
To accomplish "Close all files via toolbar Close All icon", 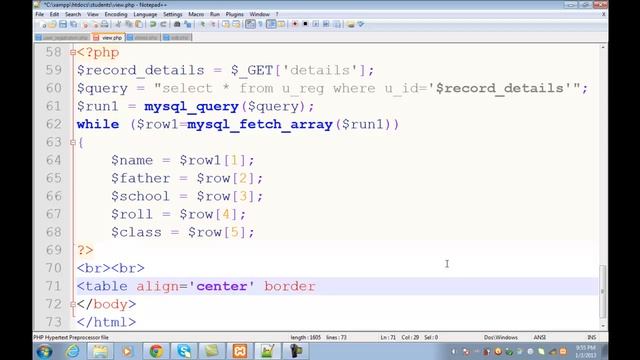I will [x=96, y=24].
